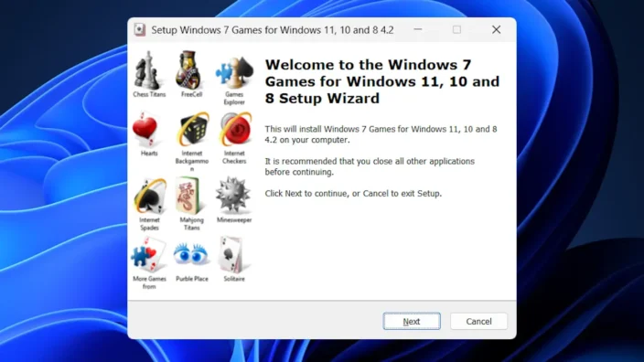Click 'It is recommended that you close' text
Viewport: 644px width, 362px height.
click(370, 166)
